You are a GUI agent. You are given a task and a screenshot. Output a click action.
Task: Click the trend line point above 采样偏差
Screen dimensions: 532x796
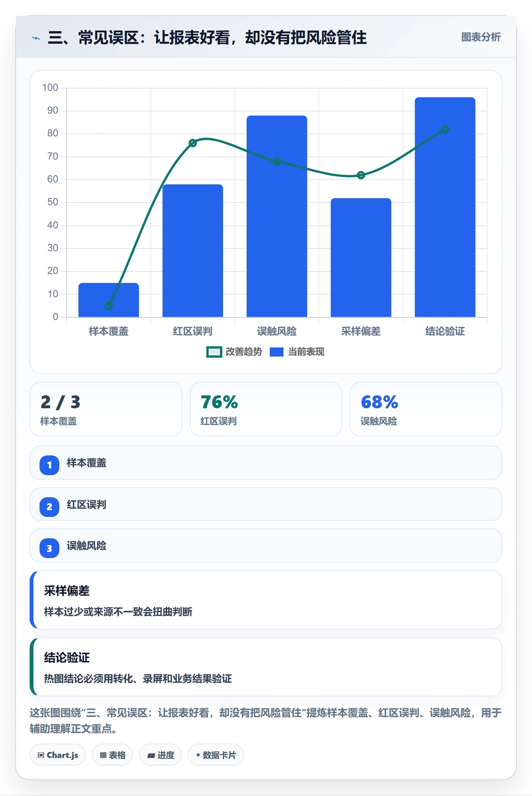point(361,175)
